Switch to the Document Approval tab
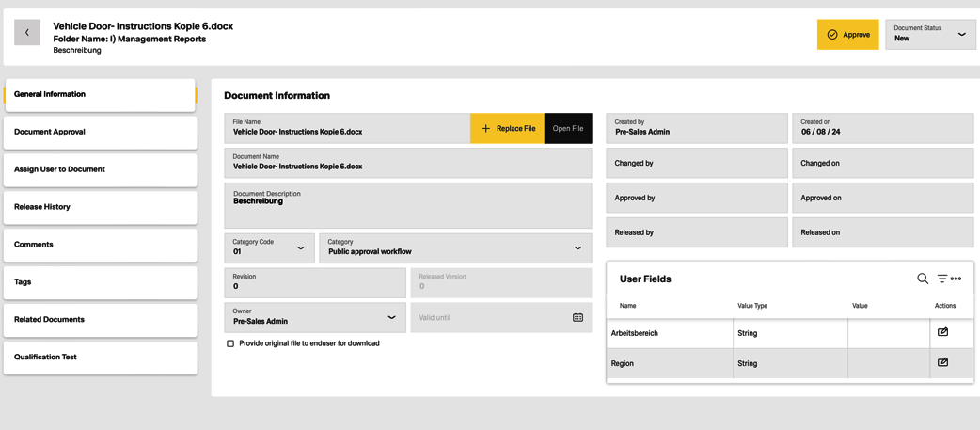Image resolution: width=980 pixels, height=430 pixels. [x=101, y=133]
